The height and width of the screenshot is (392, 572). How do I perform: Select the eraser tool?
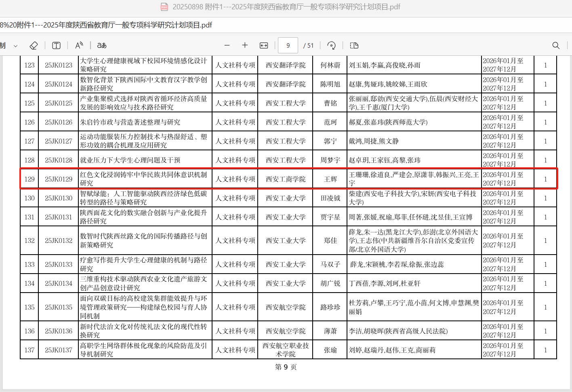[x=34, y=46]
